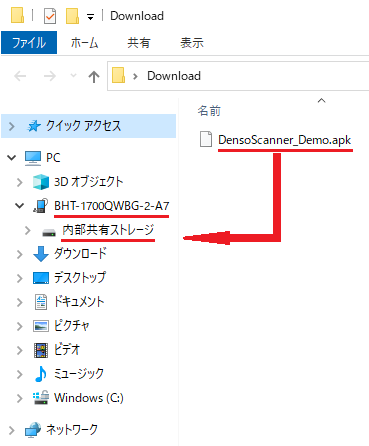Click the New folder icon in quick access toolbar
Screen dimensions: 369x446
(x=72, y=16)
